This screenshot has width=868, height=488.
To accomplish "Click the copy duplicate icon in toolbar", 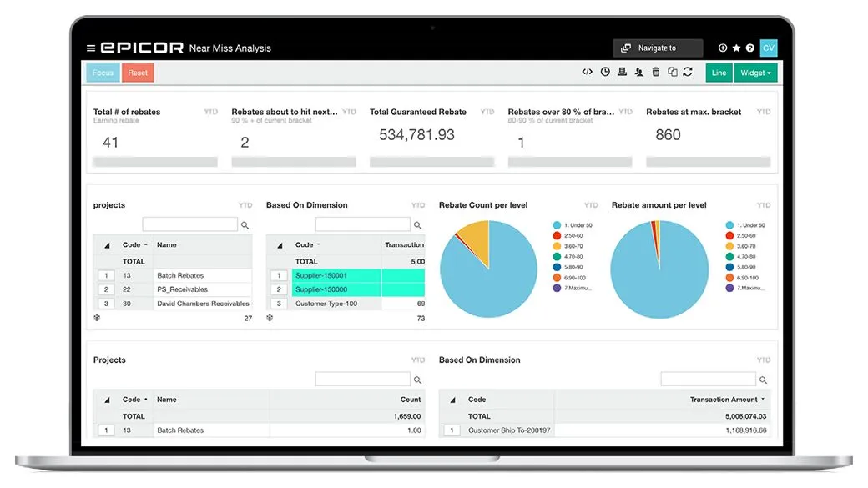I will pos(672,73).
